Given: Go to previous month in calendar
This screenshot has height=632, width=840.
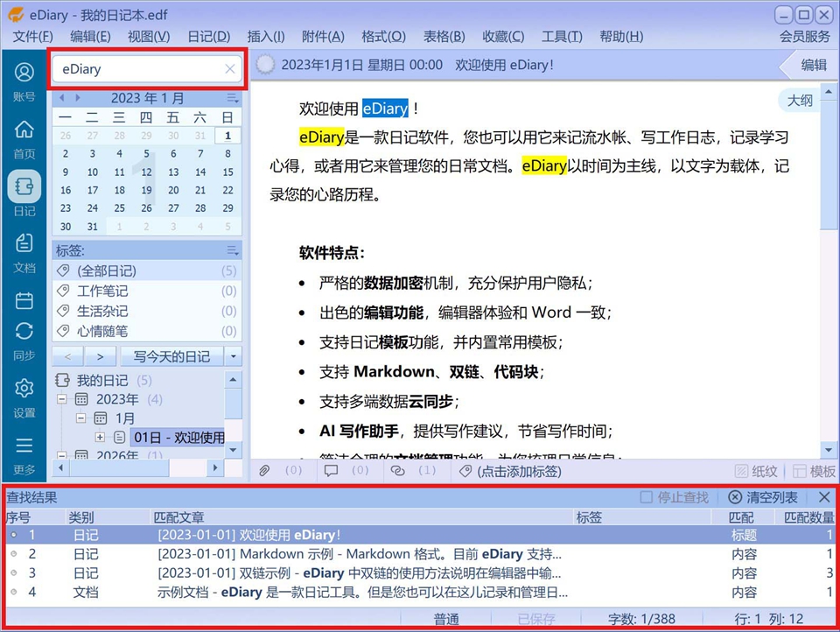Looking at the screenshot, I should [x=62, y=97].
